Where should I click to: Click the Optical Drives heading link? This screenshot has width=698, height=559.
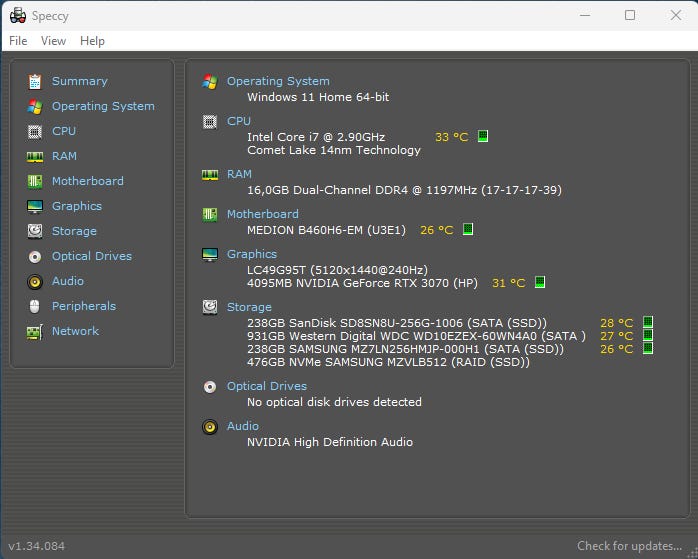[267, 386]
